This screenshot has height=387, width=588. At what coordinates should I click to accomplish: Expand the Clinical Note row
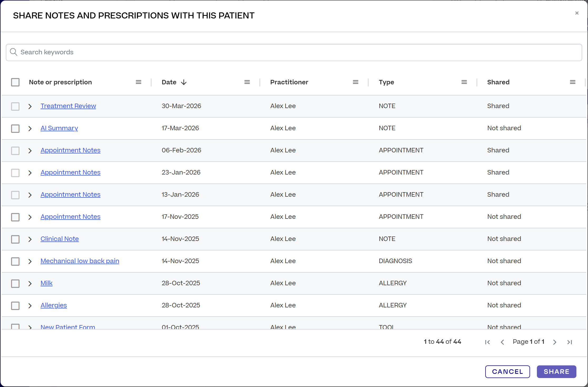pos(30,239)
